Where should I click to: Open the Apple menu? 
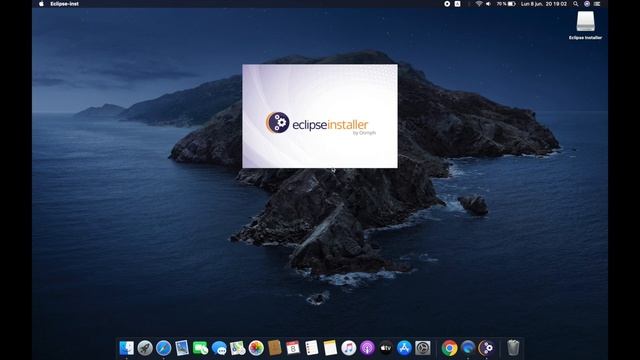[41, 4]
